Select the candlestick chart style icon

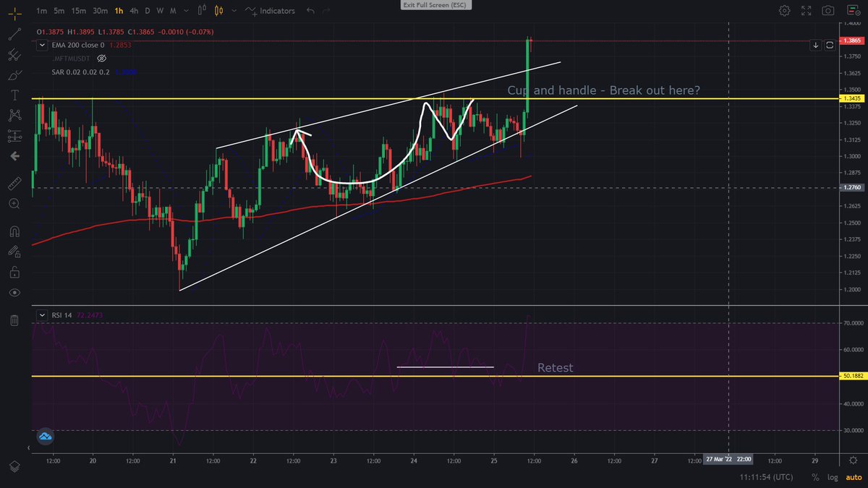click(219, 11)
